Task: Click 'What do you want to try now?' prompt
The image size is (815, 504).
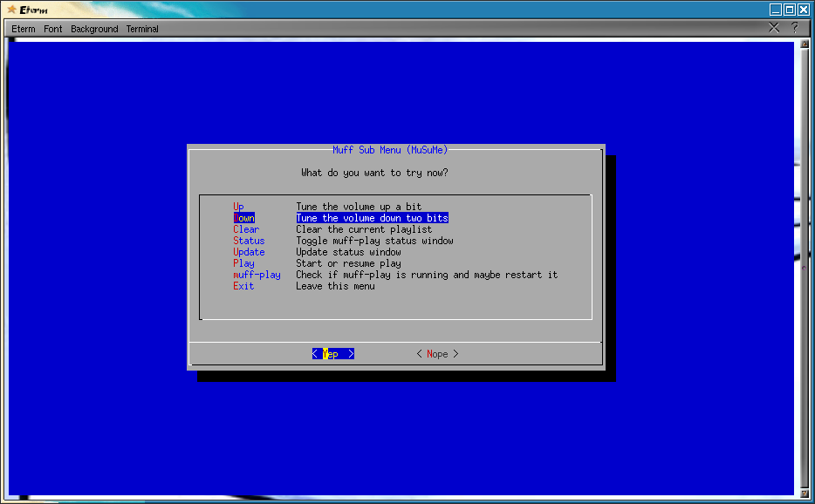Action: click(x=374, y=173)
